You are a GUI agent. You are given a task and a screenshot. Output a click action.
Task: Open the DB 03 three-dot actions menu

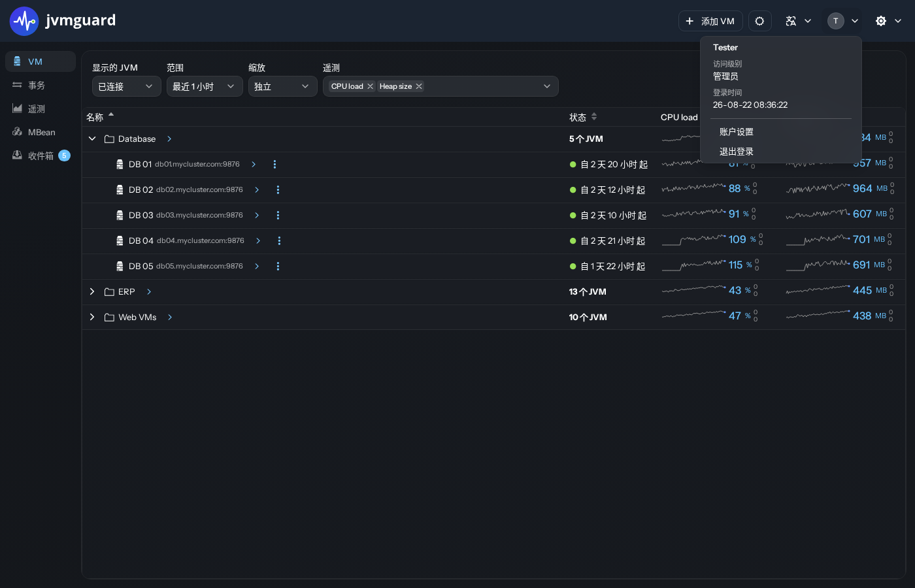tap(278, 216)
